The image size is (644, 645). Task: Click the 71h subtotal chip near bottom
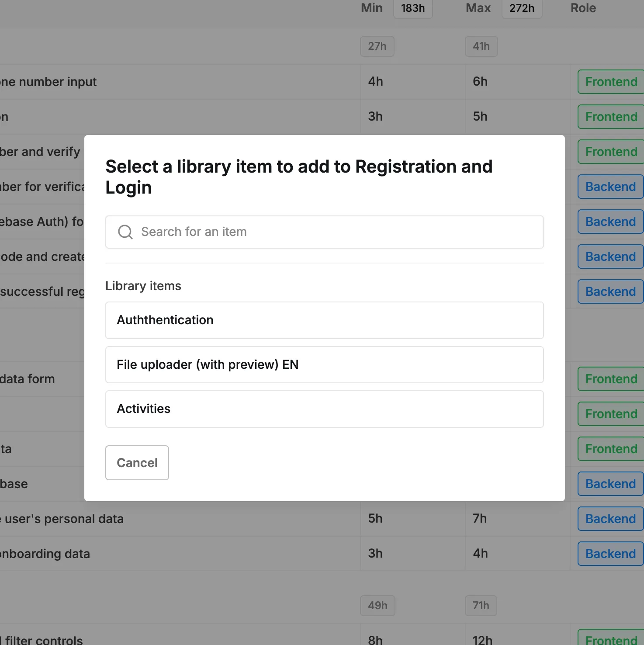[x=481, y=606]
